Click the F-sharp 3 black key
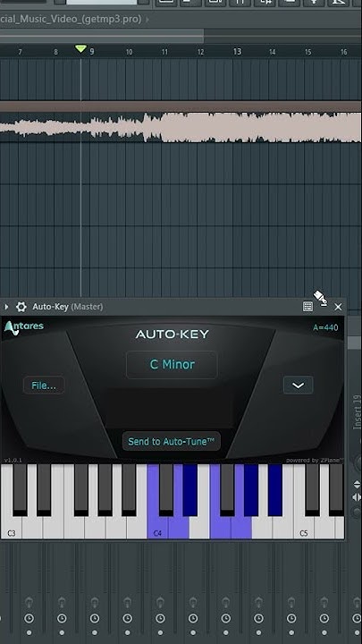This screenshot has width=362, height=644. pyautogui.click(x=81, y=488)
